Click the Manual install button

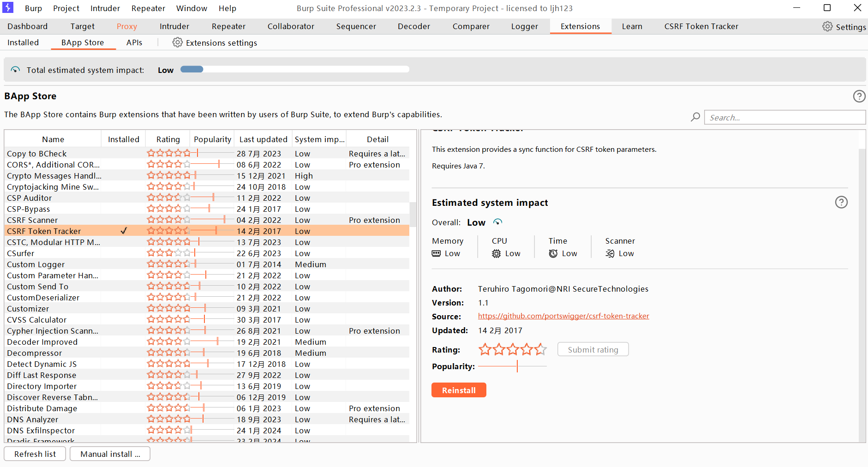click(110, 454)
